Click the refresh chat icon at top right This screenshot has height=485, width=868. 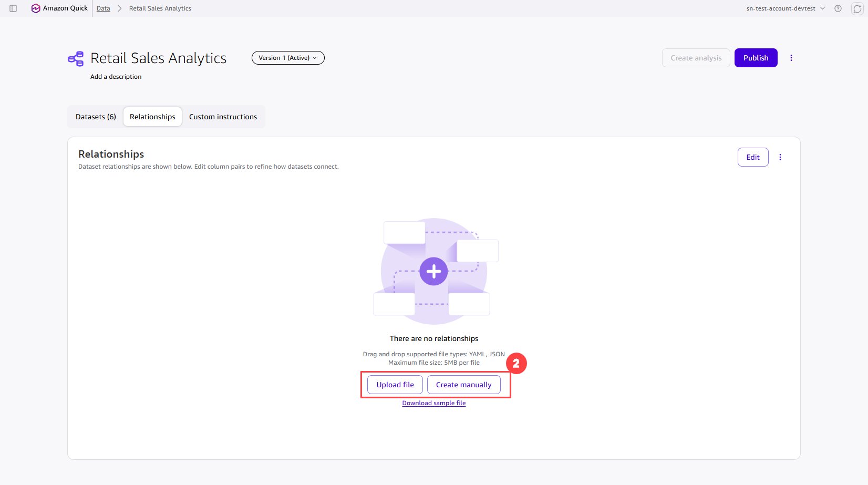[x=857, y=8]
